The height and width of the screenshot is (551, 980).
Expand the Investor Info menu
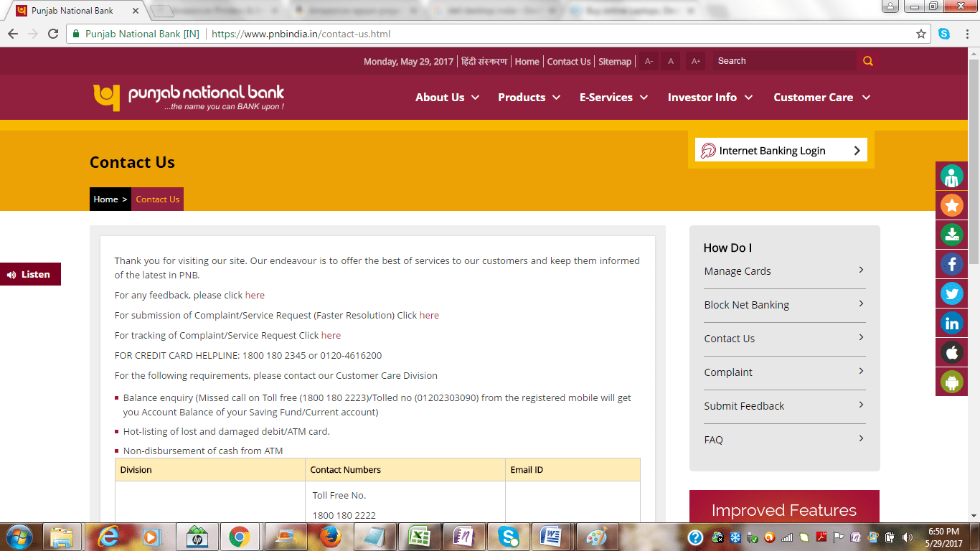point(710,98)
